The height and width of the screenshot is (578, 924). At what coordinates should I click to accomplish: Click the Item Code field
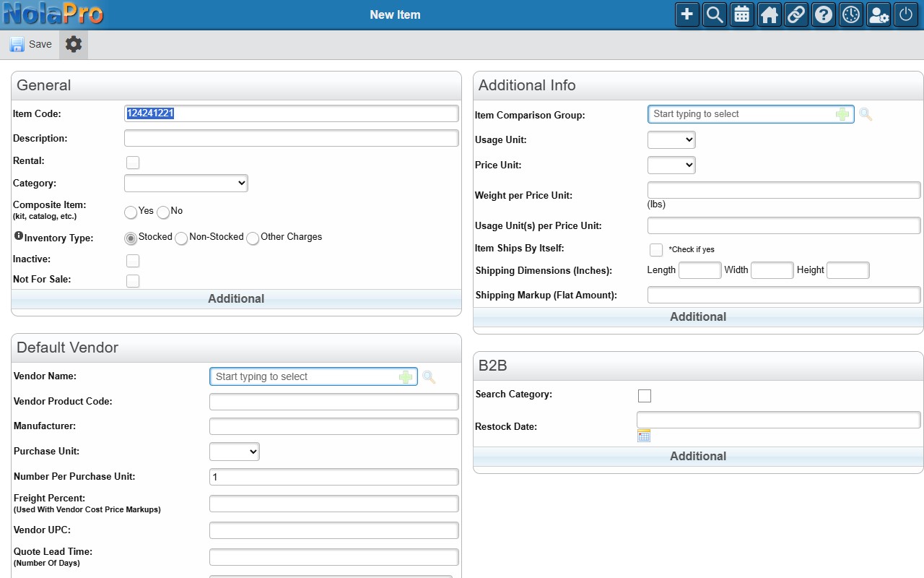(292, 113)
